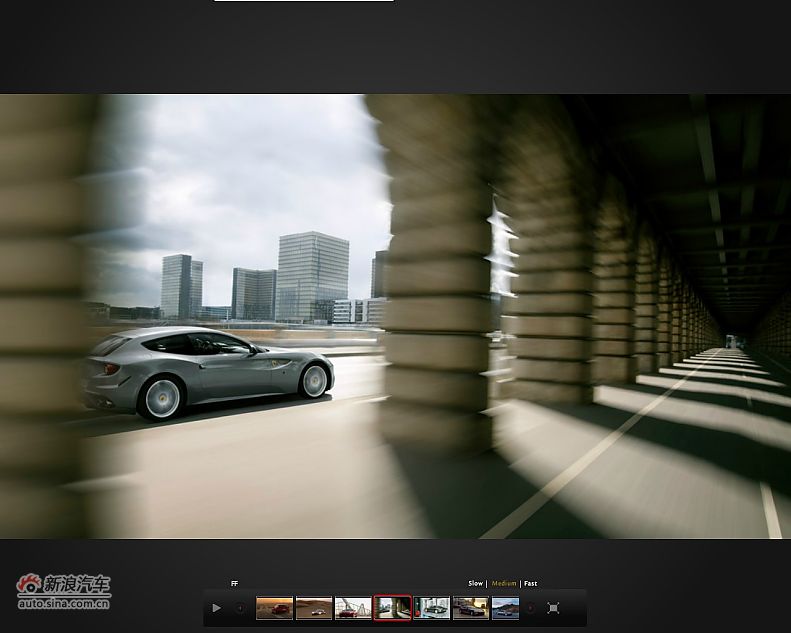The width and height of the screenshot is (791, 633).
Task: Start the slideshow with the play button
Action: [x=216, y=608]
